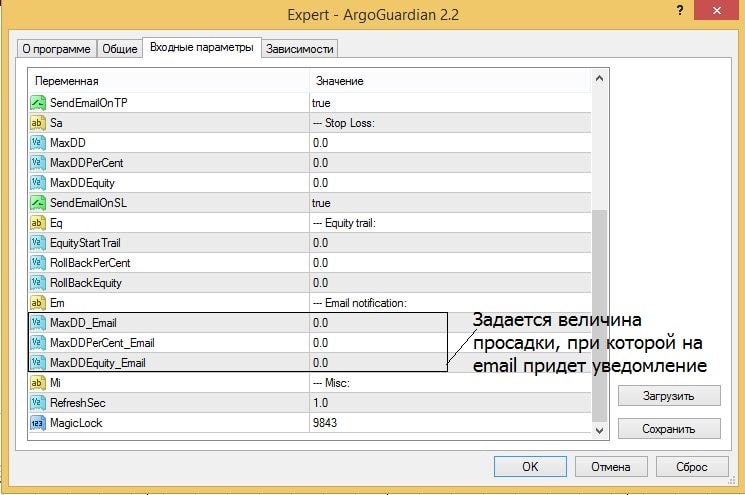Click the scrollbar down arrow

click(599, 430)
